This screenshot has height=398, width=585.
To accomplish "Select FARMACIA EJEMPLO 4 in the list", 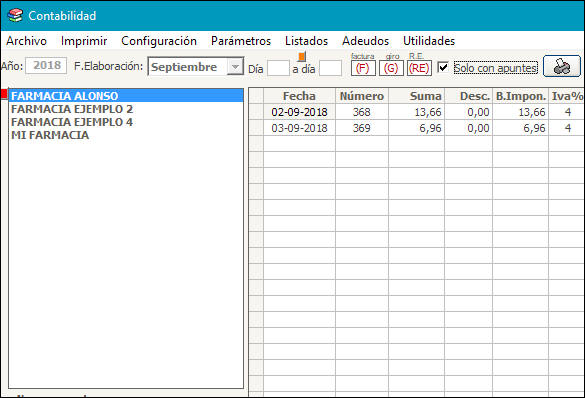I will point(126,122).
